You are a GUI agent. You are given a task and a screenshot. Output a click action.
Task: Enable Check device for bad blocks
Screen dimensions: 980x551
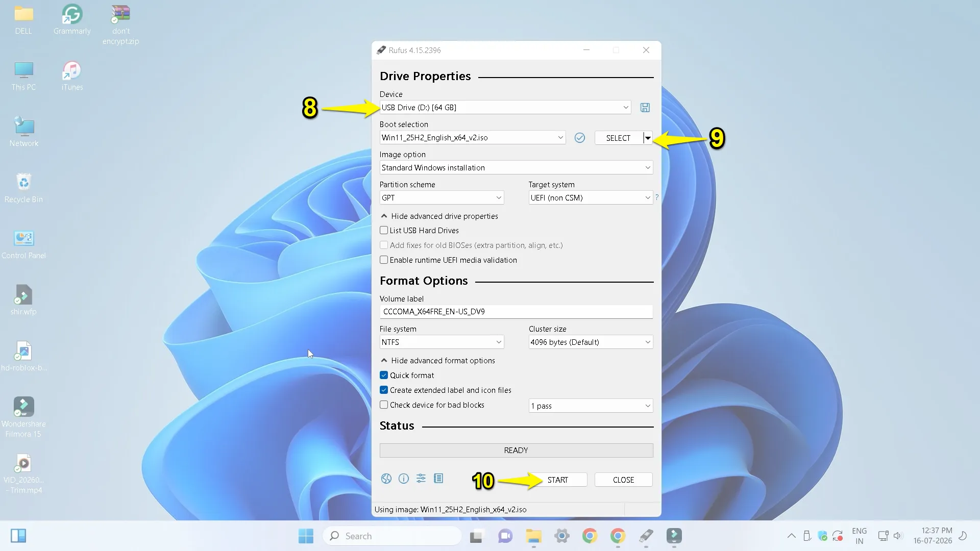click(384, 405)
